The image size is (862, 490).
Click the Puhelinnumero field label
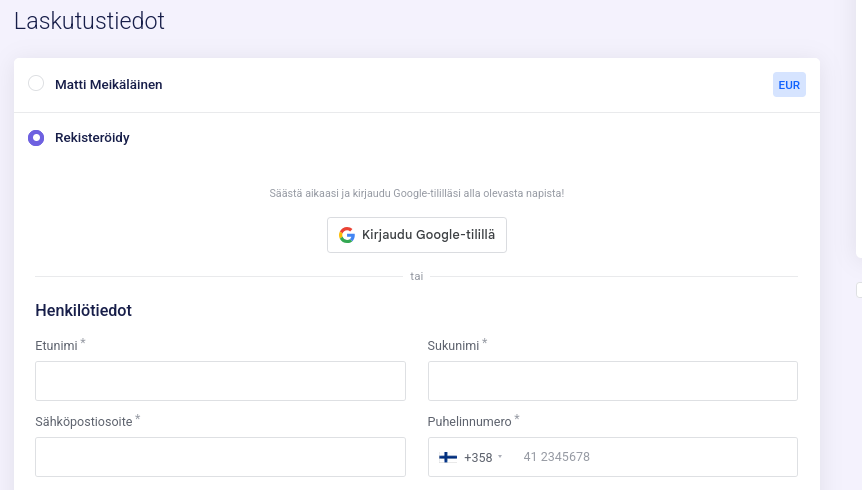click(469, 421)
